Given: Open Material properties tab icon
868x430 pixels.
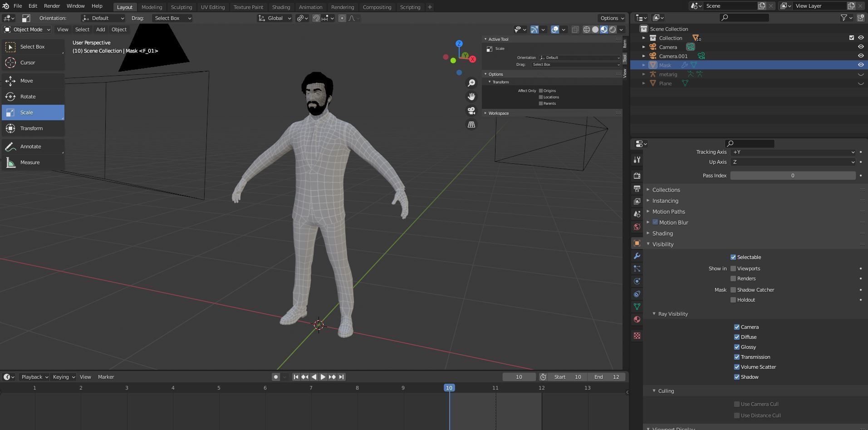Looking at the screenshot, I should (637, 319).
